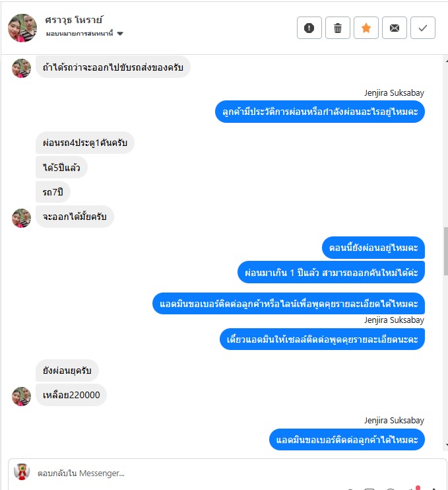Click blue bubble ตอนนี้ยังผ่อนอยู่ไหมคะ
Image resolution: width=448 pixels, height=490 pixels.
click(373, 248)
